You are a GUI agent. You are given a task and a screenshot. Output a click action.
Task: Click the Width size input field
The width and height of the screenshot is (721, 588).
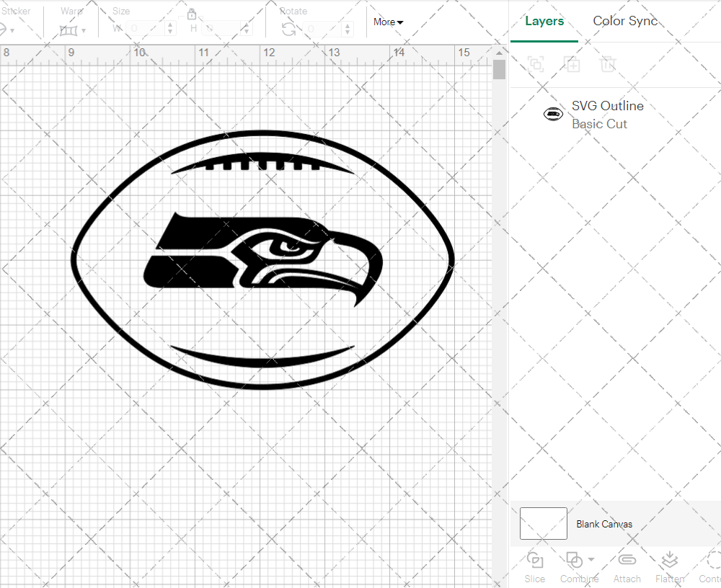tap(146, 28)
